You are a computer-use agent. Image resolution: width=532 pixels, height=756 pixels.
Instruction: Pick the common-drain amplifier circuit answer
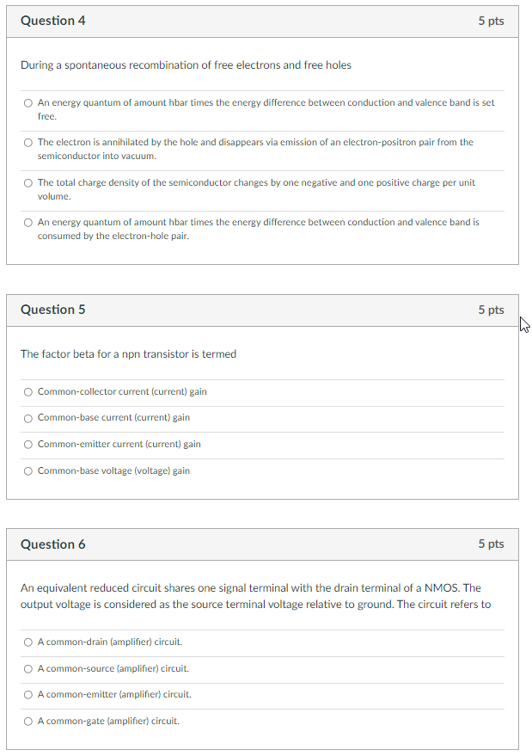[28, 642]
